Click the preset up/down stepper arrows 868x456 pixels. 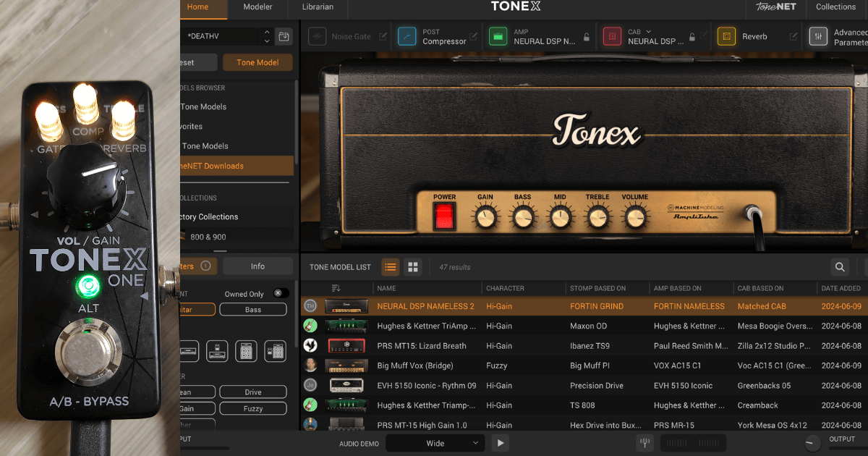[x=268, y=36]
